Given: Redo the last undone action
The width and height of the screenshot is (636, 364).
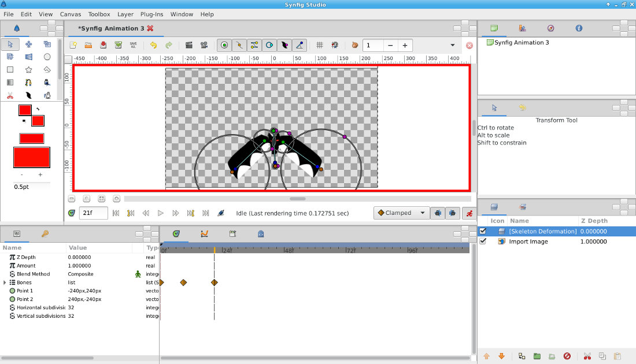Looking at the screenshot, I should (x=168, y=46).
